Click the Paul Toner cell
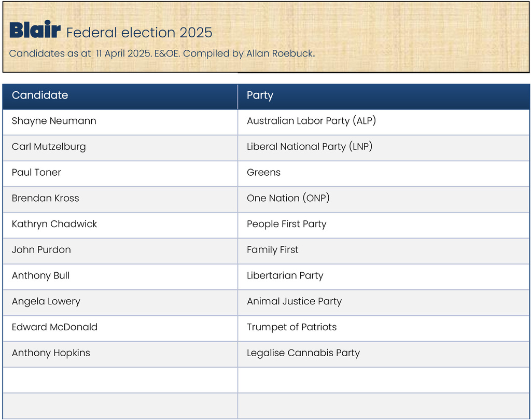Screen dimensions: 531x420 click(x=36, y=173)
